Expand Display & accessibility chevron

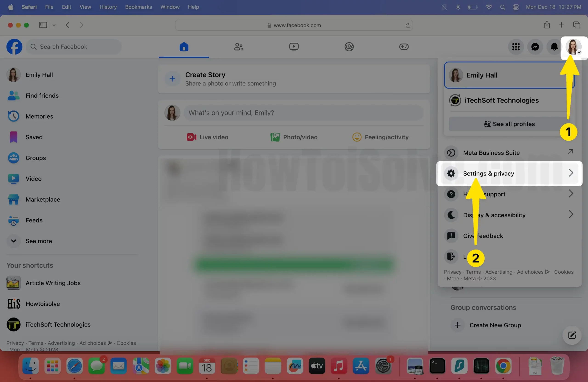571,214
